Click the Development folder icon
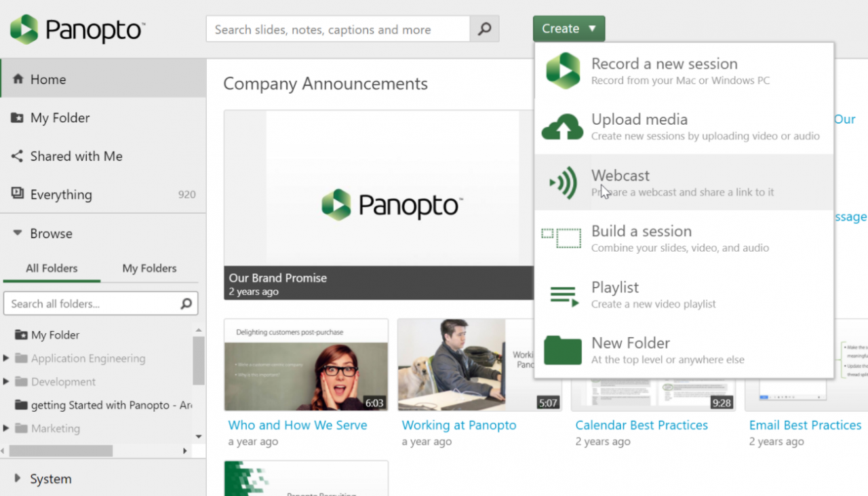This screenshot has width=868, height=496. 21,382
